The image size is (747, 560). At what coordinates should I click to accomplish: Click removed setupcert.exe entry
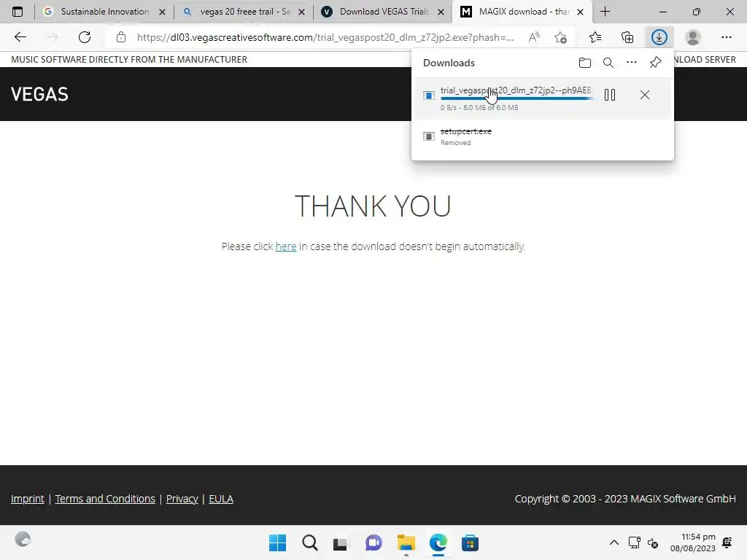tap(542, 137)
